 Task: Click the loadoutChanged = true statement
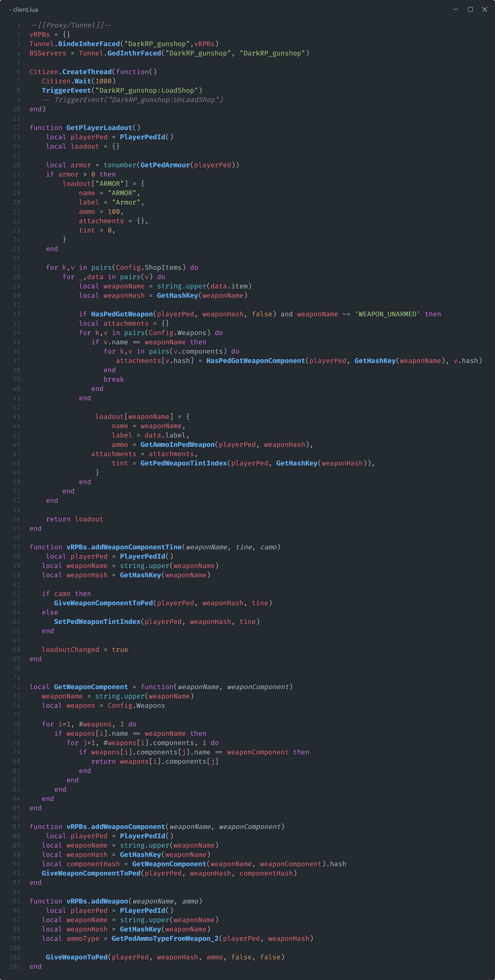tap(85, 649)
